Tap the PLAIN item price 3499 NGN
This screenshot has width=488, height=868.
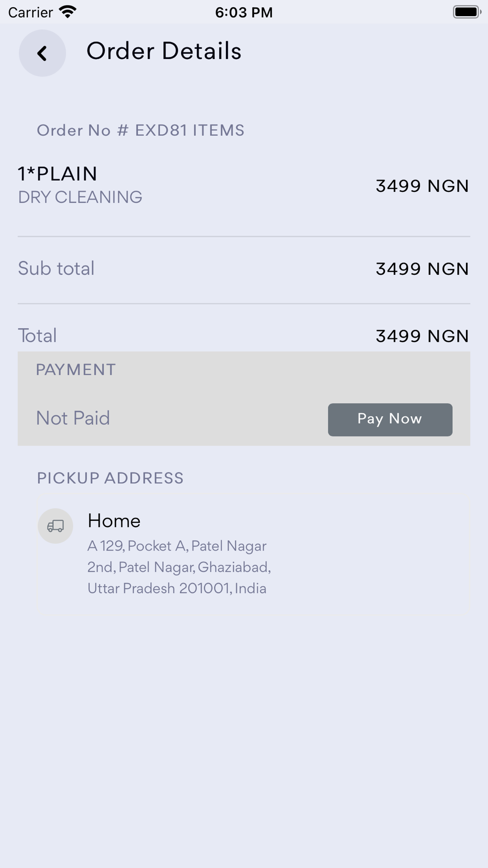(422, 186)
